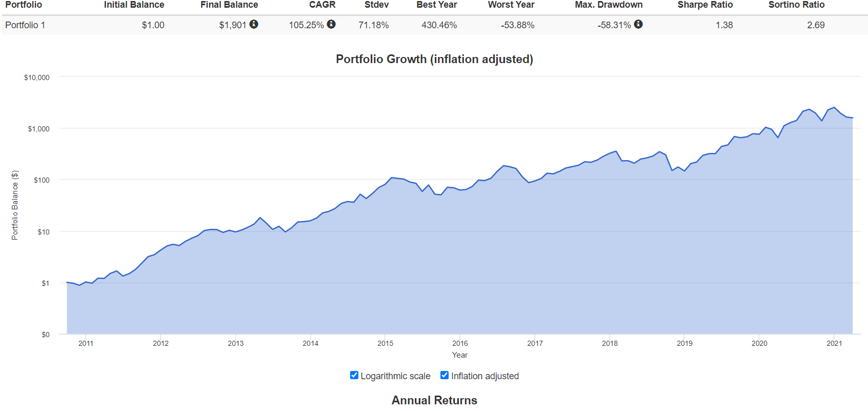
Task: Select the Portfolio 1 row label
Action: [x=25, y=25]
